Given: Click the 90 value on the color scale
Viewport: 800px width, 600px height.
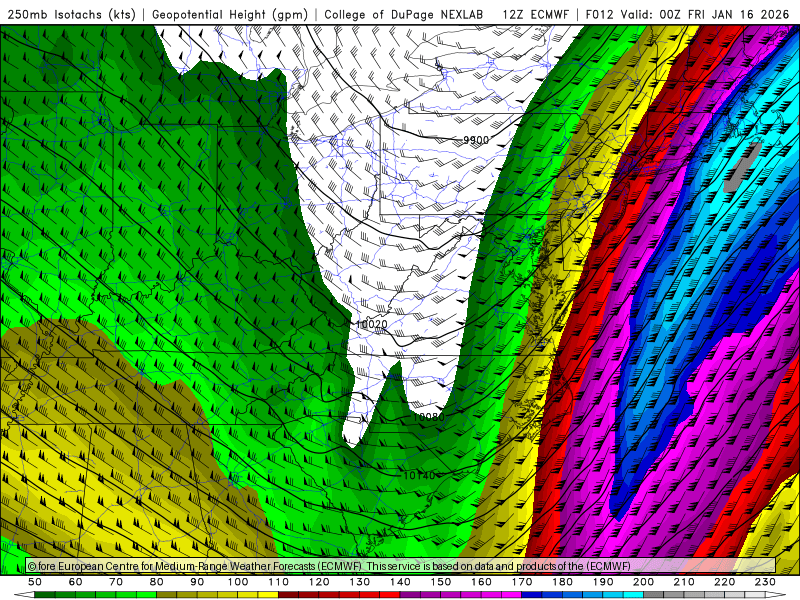Looking at the screenshot, I should [197, 582].
